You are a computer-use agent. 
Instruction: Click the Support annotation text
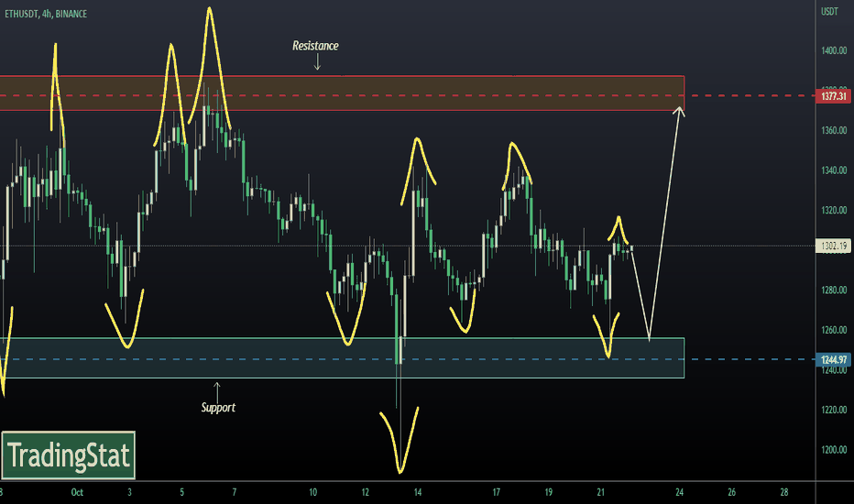tap(218, 408)
